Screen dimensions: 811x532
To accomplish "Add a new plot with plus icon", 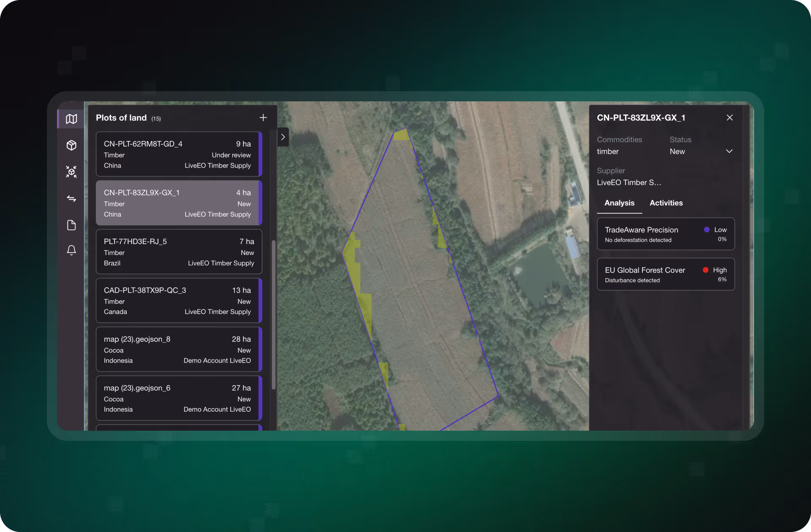I will [263, 118].
